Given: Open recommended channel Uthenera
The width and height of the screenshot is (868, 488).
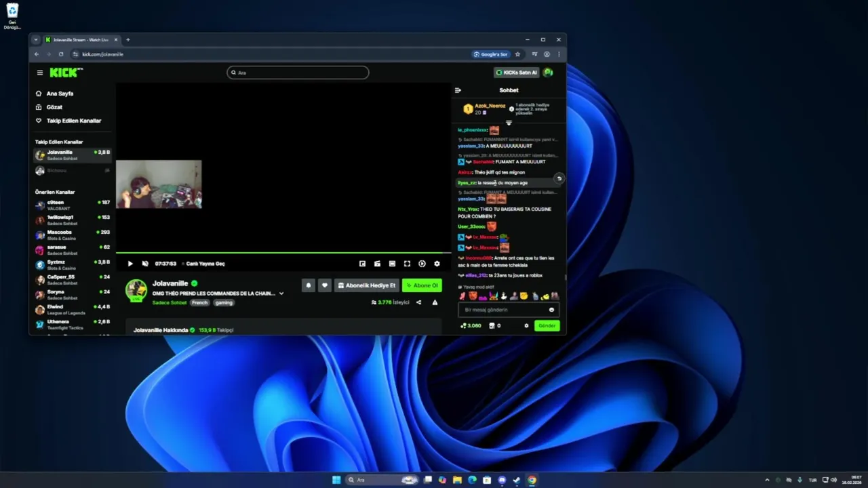Looking at the screenshot, I should [x=73, y=324].
